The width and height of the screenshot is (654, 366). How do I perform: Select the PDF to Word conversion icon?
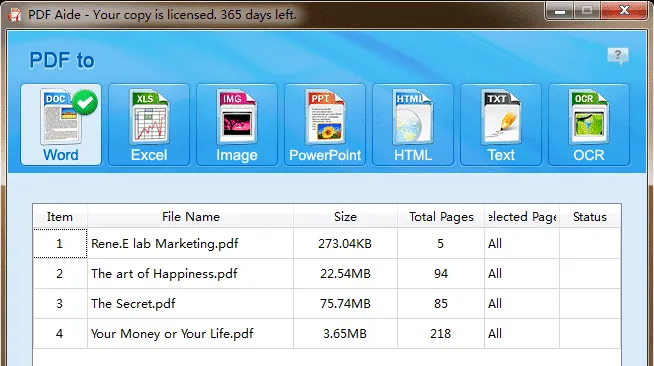click(x=61, y=125)
